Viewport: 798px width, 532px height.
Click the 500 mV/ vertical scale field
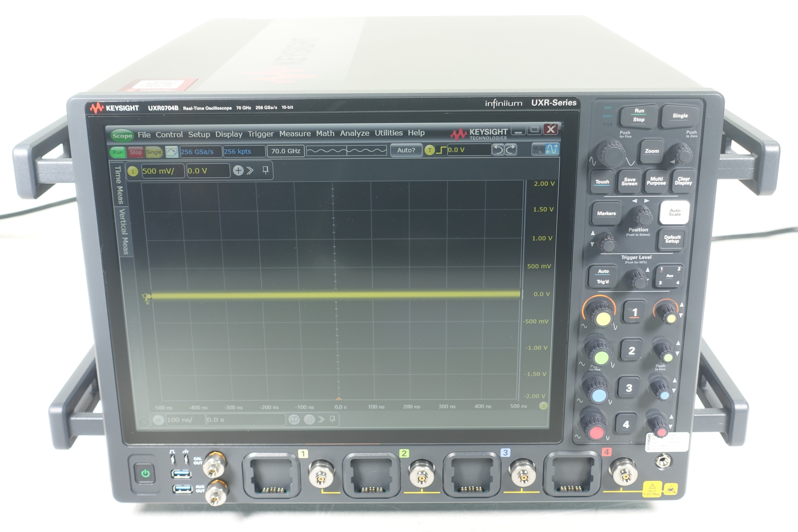pyautogui.click(x=162, y=171)
